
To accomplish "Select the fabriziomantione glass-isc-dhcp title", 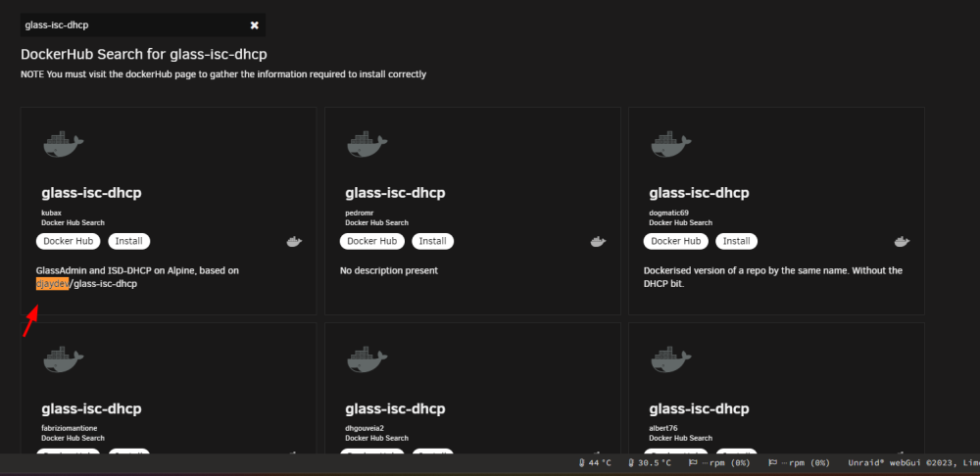I will pos(91,409).
